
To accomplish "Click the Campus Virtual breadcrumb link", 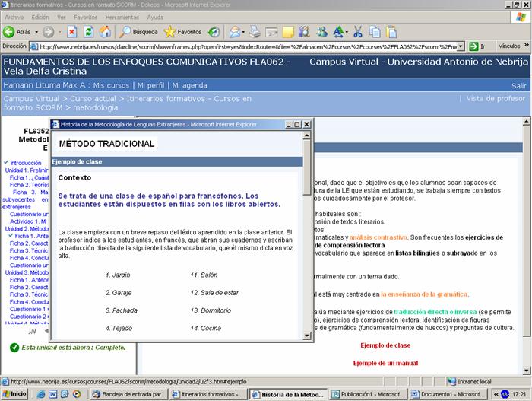I will [x=32, y=99].
